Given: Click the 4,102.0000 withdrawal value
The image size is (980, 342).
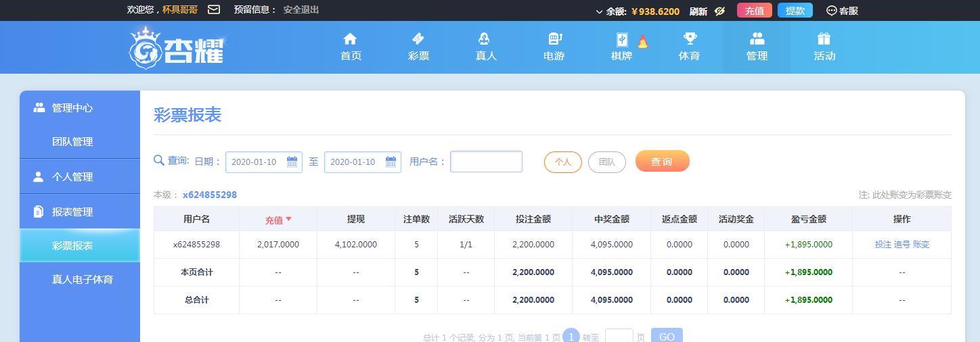Looking at the screenshot, I should tap(356, 245).
